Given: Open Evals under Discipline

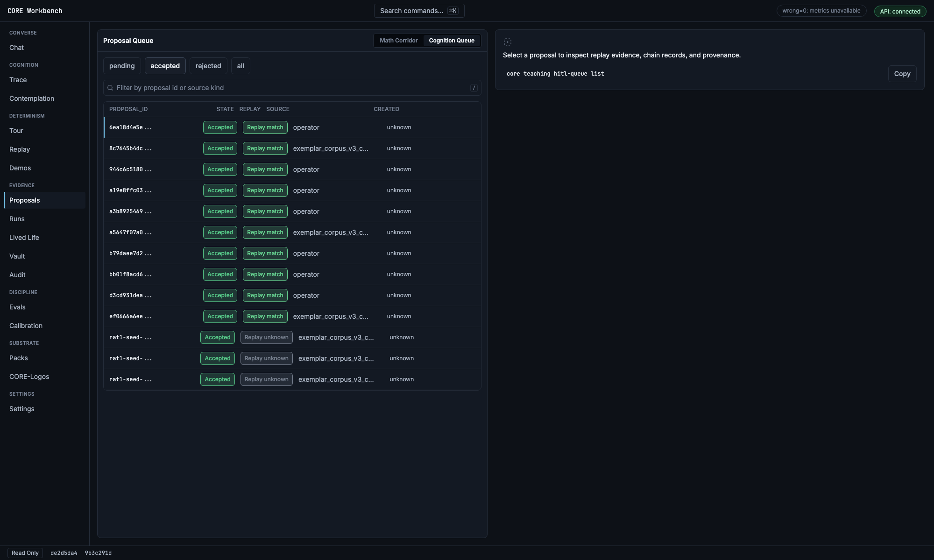Looking at the screenshot, I should 44,307.
